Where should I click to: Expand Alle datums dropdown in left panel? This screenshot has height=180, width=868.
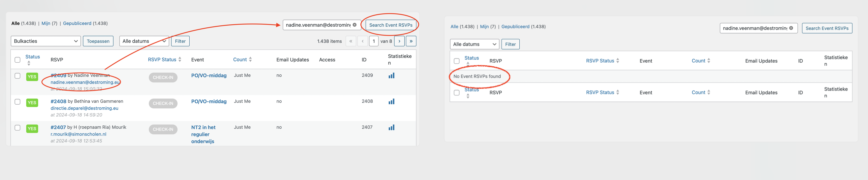pos(144,41)
